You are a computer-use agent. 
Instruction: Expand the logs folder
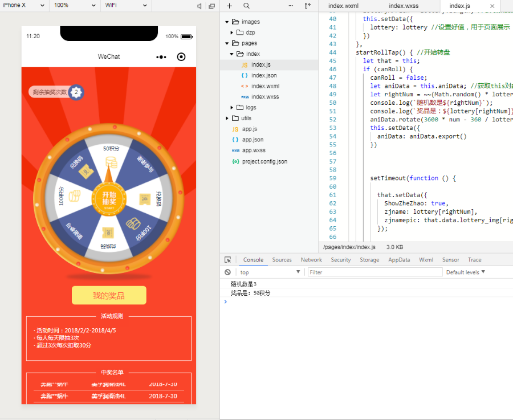pos(231,107)
